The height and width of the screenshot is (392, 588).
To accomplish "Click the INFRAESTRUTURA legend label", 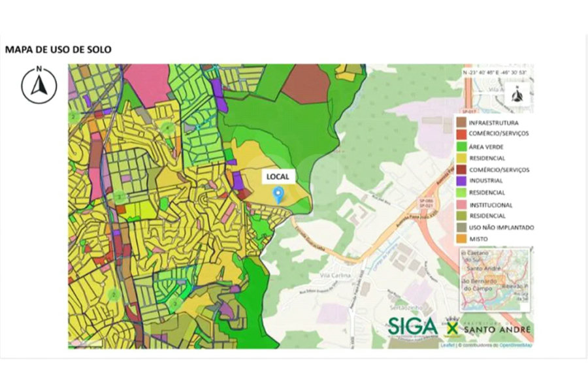I will pos(493,123).
